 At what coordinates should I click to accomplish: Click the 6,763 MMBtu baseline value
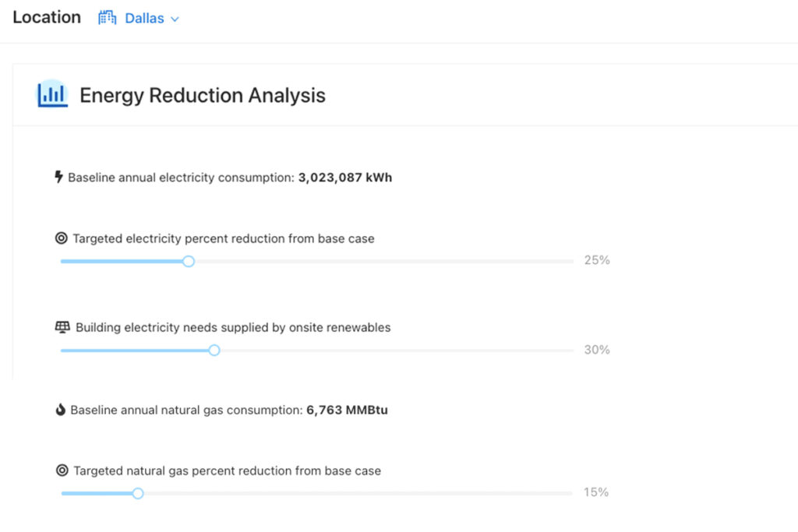click(347, 410)
